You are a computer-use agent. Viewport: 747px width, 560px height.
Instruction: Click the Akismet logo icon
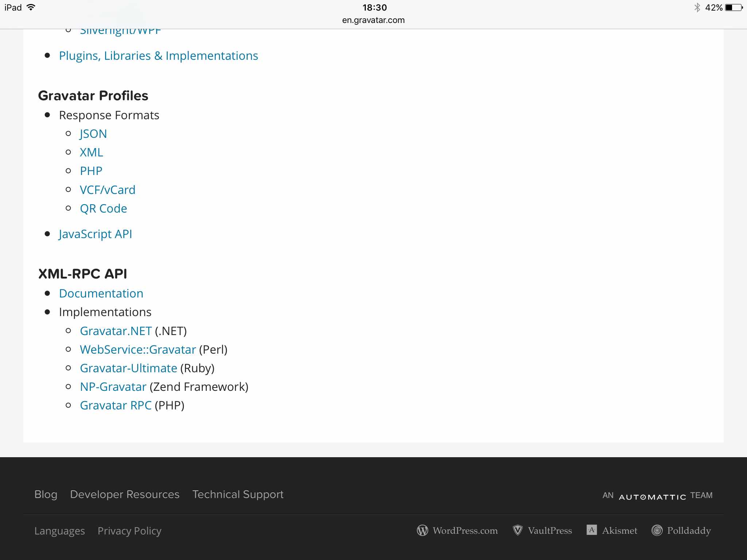pyautogui.click(x=592, y=530)
